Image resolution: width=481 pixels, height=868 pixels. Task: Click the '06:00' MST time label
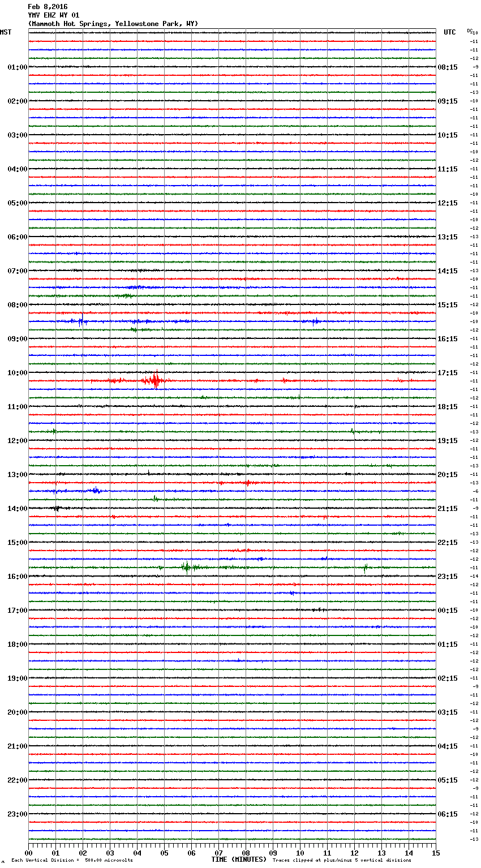[x=18, y=237]
